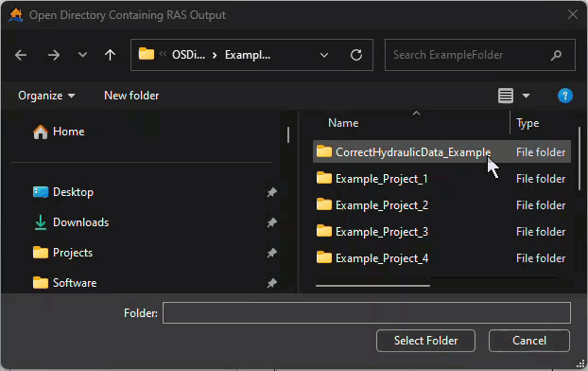This screenshot has height=371, width=588.
Task: Cancel the open directory dialog
Action: point(529,341)
